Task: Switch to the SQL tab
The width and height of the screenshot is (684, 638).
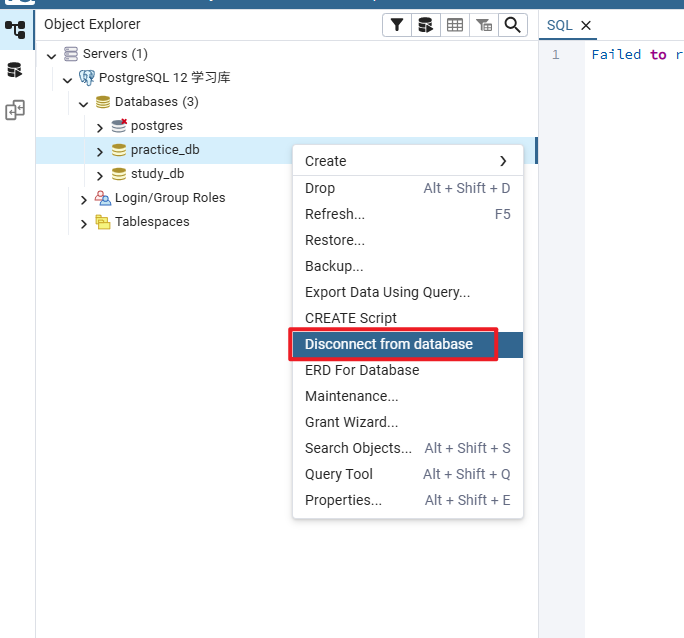Action: [559, 25]
